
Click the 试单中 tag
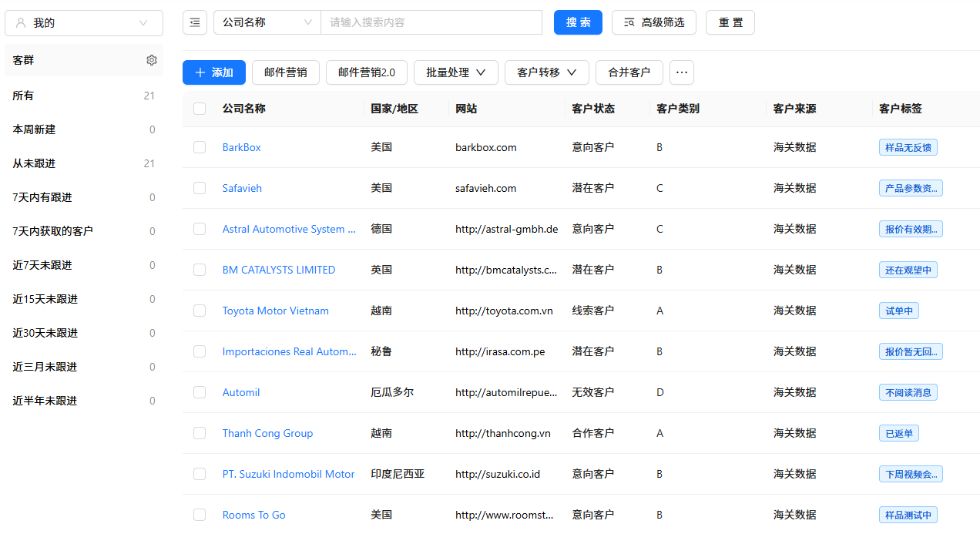pyautogui.click(x=899, y=311)
